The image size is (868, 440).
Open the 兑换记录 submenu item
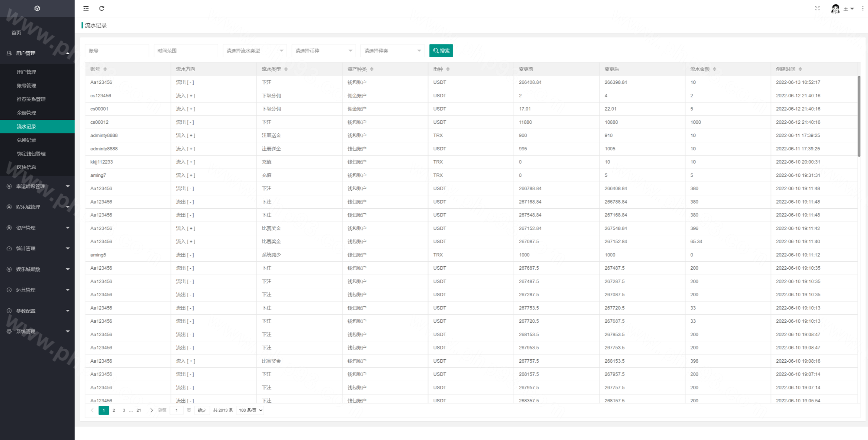(x=26, y=140)
